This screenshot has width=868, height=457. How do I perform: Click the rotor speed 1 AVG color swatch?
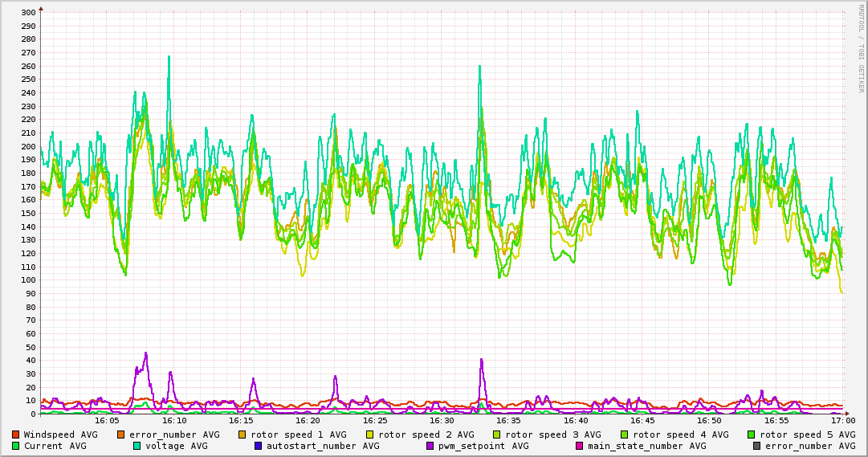[x=242, y=435]
